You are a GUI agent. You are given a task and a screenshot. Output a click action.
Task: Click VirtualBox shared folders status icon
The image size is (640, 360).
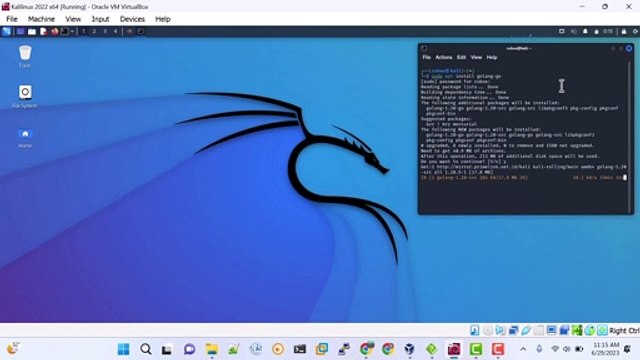539,330
